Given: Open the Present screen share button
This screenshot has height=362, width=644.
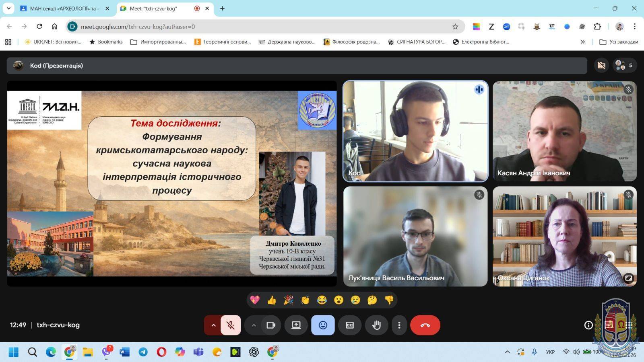Looking at the screenshot, I should (x=296, y=325).
